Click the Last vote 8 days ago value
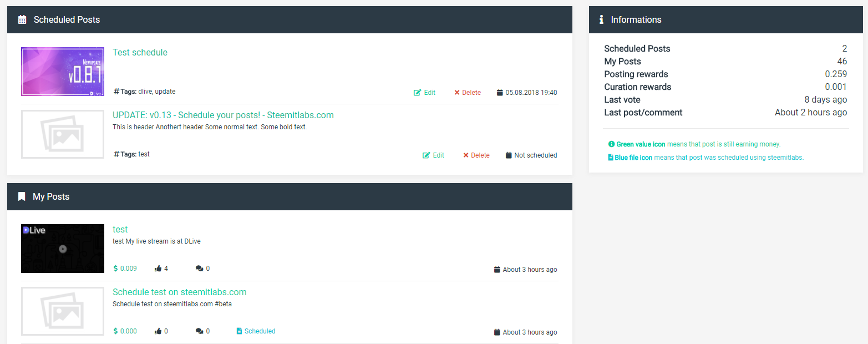 (826, 100)
